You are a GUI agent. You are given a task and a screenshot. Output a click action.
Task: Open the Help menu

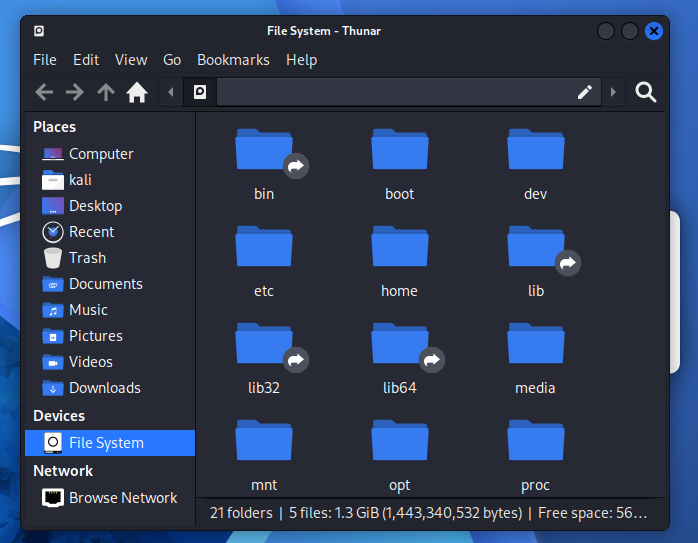[301, 60]
